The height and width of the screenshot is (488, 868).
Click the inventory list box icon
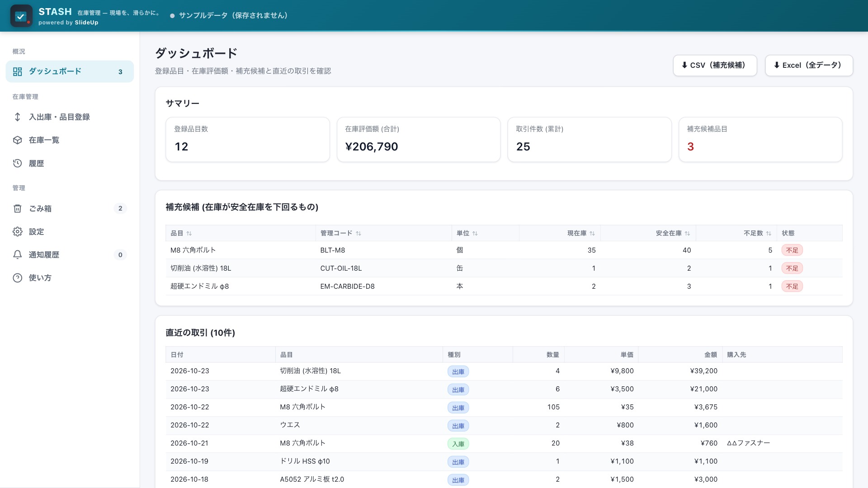pos(18,140)
